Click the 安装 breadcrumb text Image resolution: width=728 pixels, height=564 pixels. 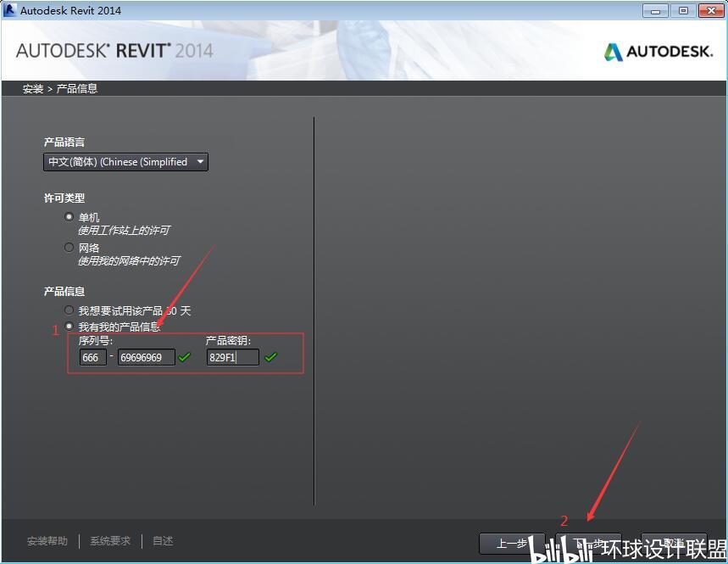(x=33, y=89)
